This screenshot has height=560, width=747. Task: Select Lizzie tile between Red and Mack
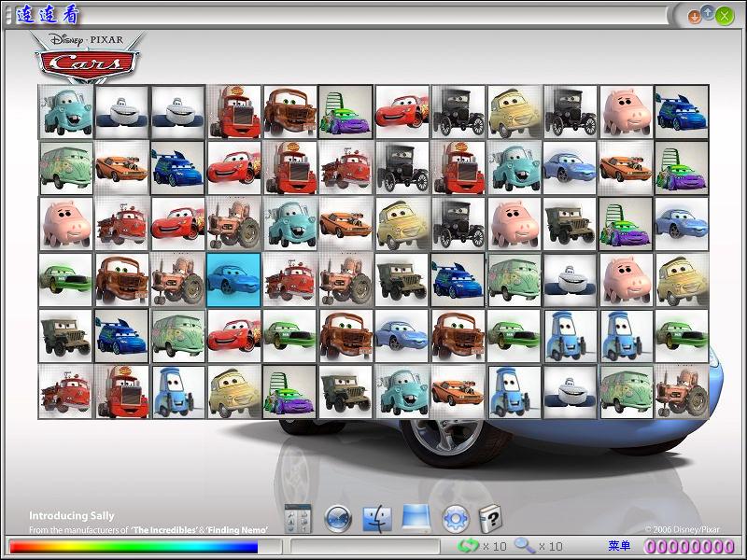[x=402, y=168]
